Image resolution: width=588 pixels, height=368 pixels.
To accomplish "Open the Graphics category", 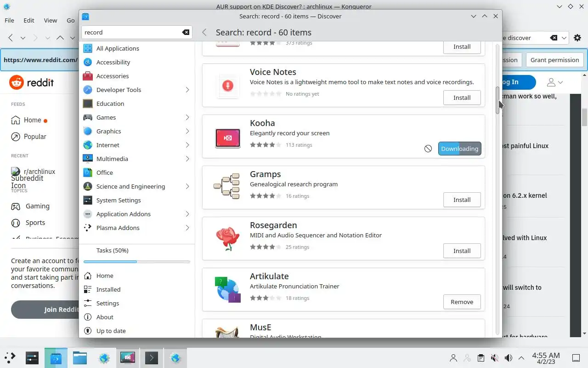I will 137,131.
